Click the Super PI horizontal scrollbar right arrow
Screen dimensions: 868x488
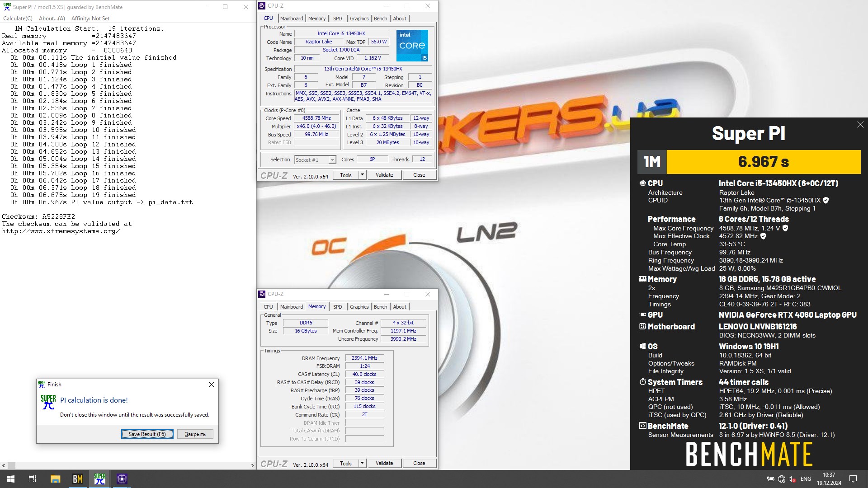point(252,465)
